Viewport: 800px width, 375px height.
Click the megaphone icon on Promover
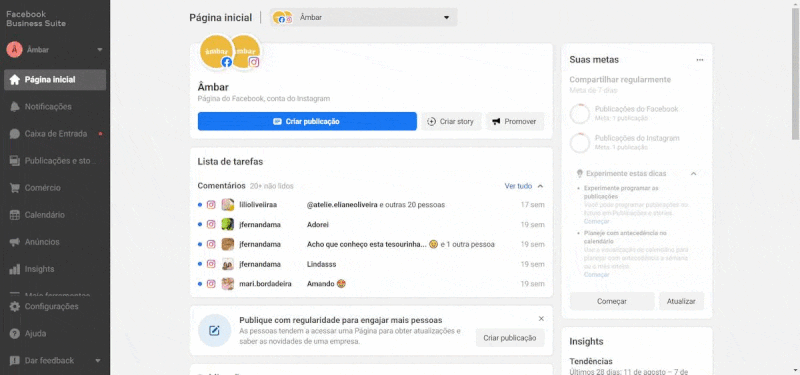click(496, 121)
